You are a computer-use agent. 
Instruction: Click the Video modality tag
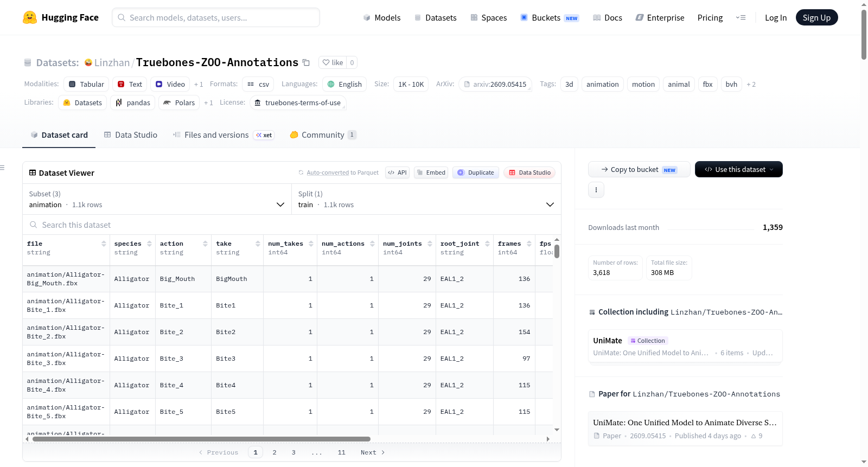pos(170,84)
